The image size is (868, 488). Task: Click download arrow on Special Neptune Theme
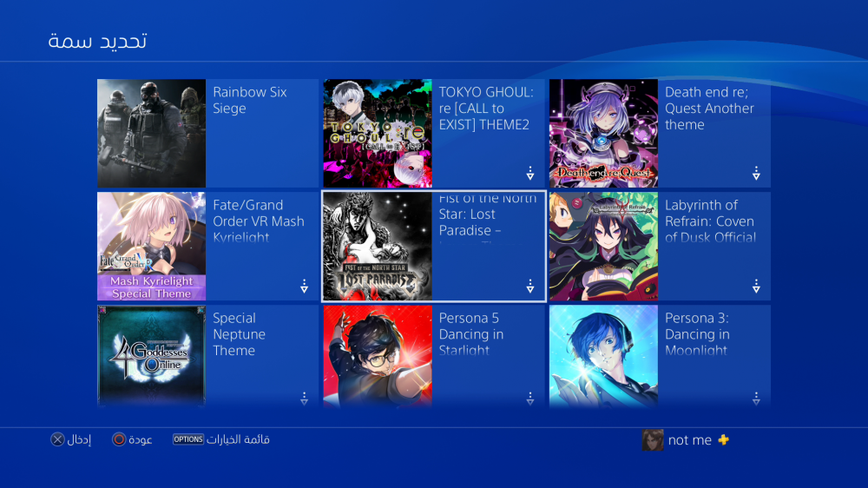pyautogui.click(x=304, y=399)
